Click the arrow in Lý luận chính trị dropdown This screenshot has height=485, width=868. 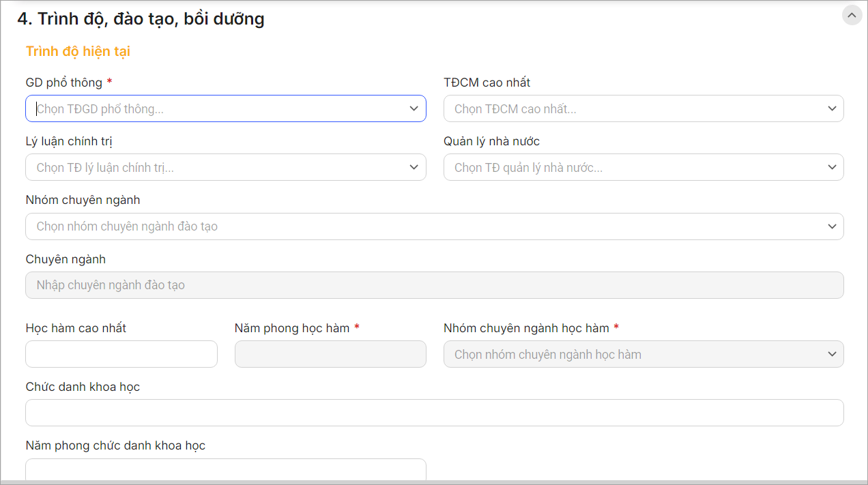pos(414,167)
